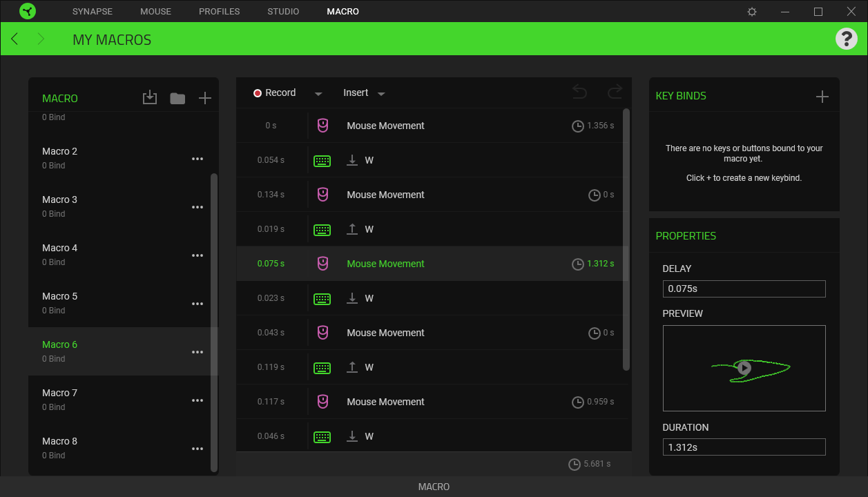Open options menu for Macro 7
This screenshot has height=497, width=868.
coord(197,400)
